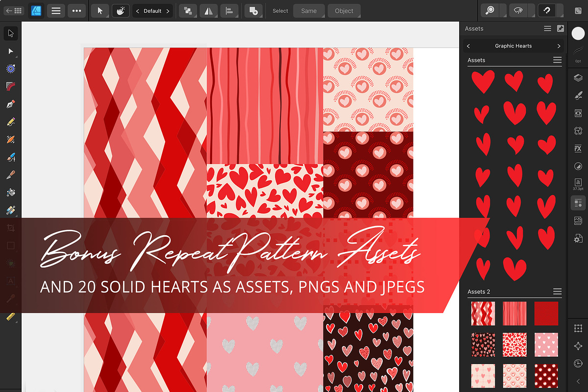Toggle the touch gestures hand button
The height and width of the screenshot is (392, 588).
click(x=121, y=10)
